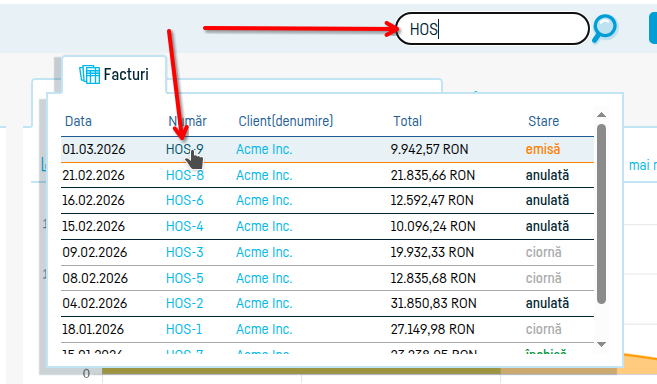The image size is (657, 384).
Task: Open Acme Inc. client in HOS-4 row
Action: [264, 226]
